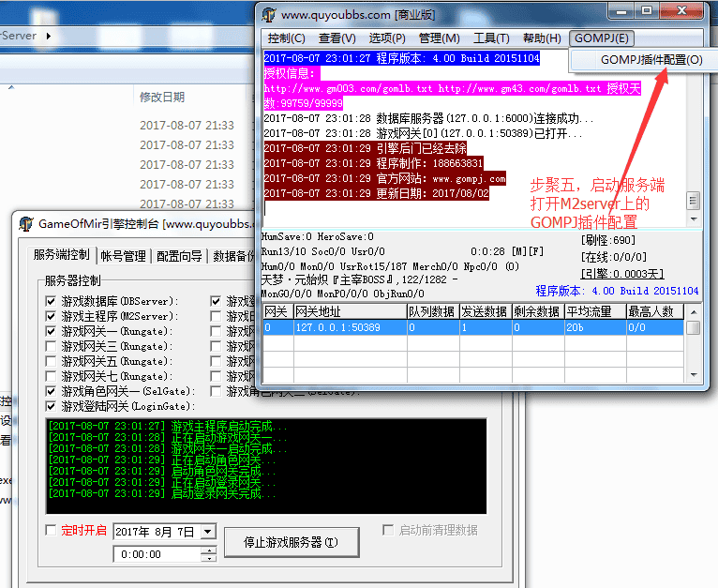The height and width of the screenshot is (588, 718).
Task: Close the www.quyoubbs.com window
Action: (x=681, y=11)
